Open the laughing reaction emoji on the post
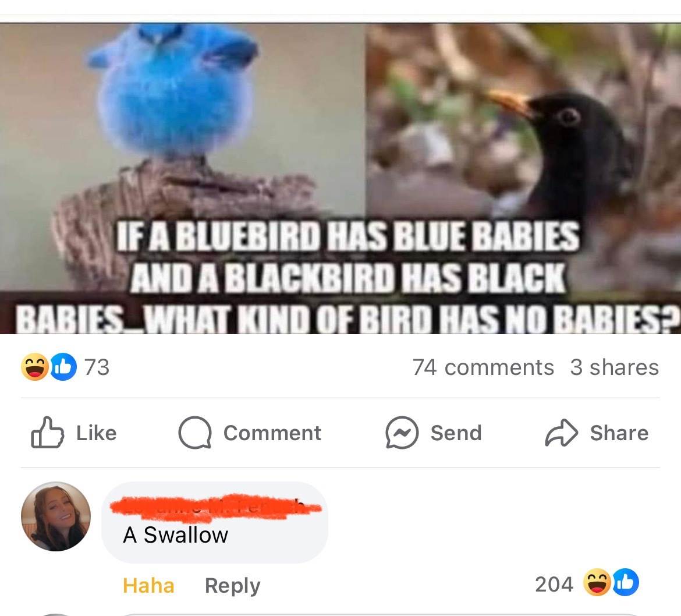This screenshot has width=681, height=616. (x=35, y=367)
